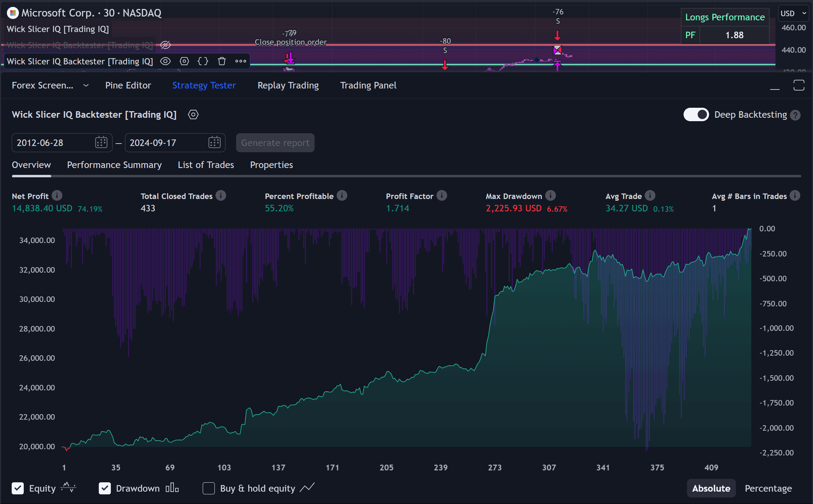Click the -2,250.00 drawdown axis label

[777, 453]
